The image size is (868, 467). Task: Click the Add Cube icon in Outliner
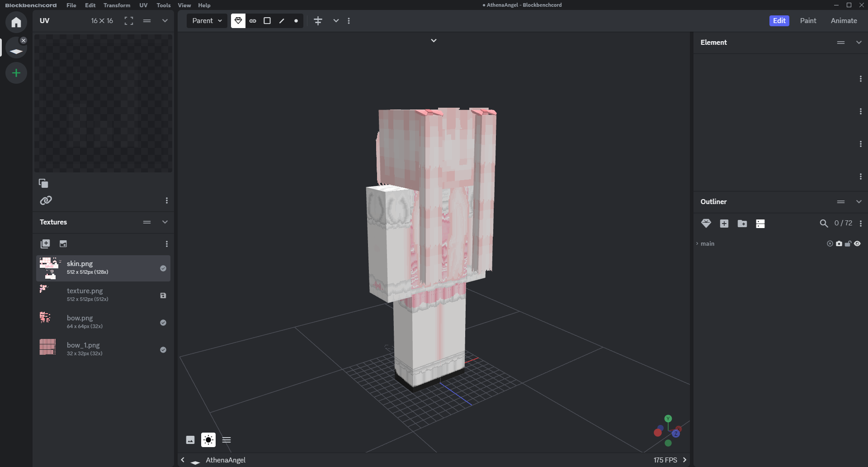click(724, 224)
